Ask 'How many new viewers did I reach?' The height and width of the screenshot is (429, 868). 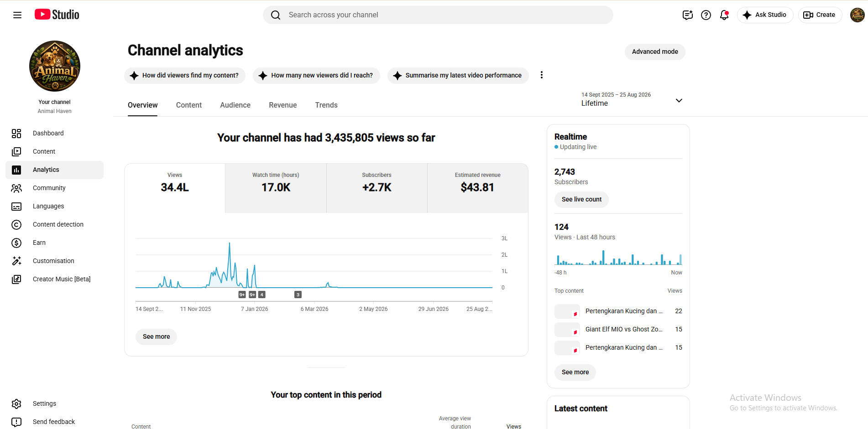point(316,76)
